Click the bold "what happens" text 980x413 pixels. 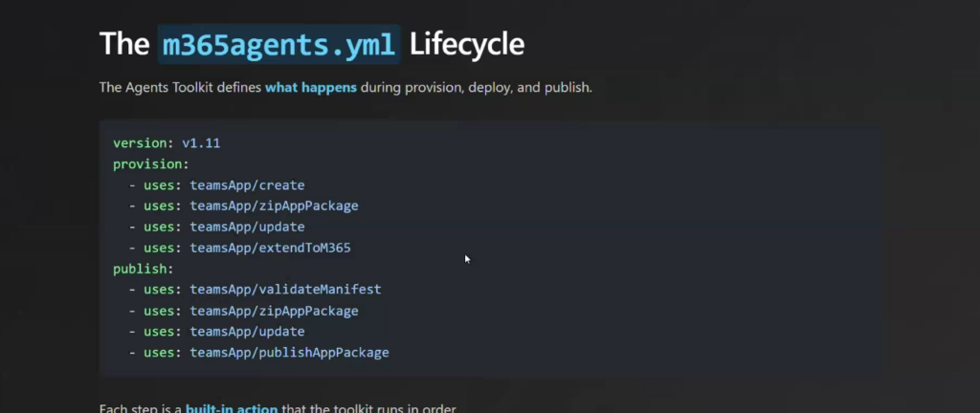tap(311, 87)
